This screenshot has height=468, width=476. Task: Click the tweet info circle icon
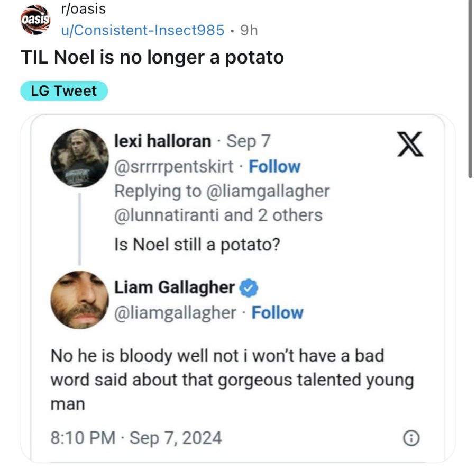coord(411,438)
